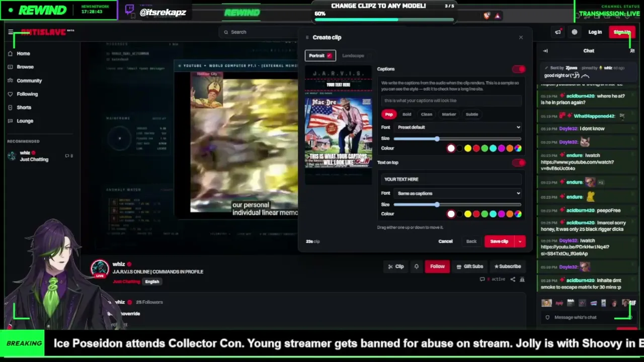Open Shorts in the sidebar
The image size is (644, 362).
[x=24, y=107]
